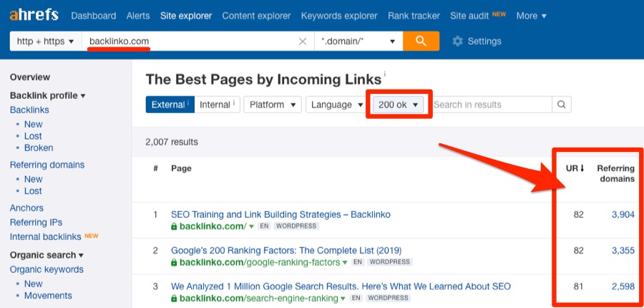Image resolution: width=644 pixels, height=308 pixels.
Task: Open the http + https protocol dropdown
Action: [x=46, y=42]
